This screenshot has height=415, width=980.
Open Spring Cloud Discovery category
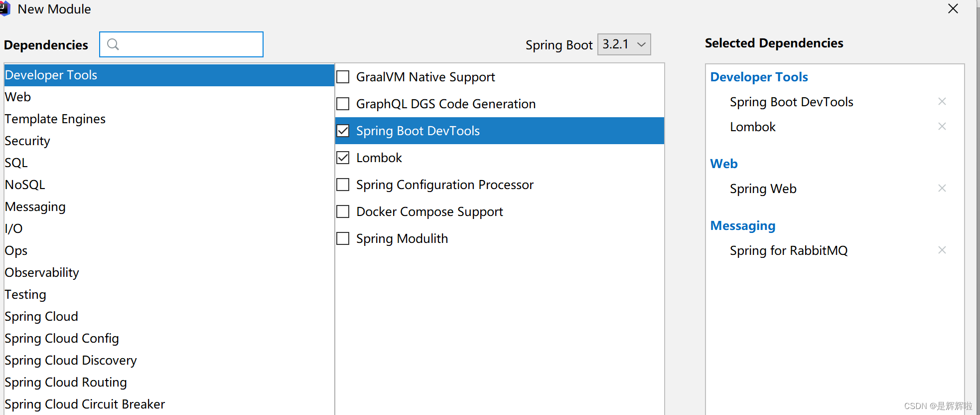pos(169,360)
